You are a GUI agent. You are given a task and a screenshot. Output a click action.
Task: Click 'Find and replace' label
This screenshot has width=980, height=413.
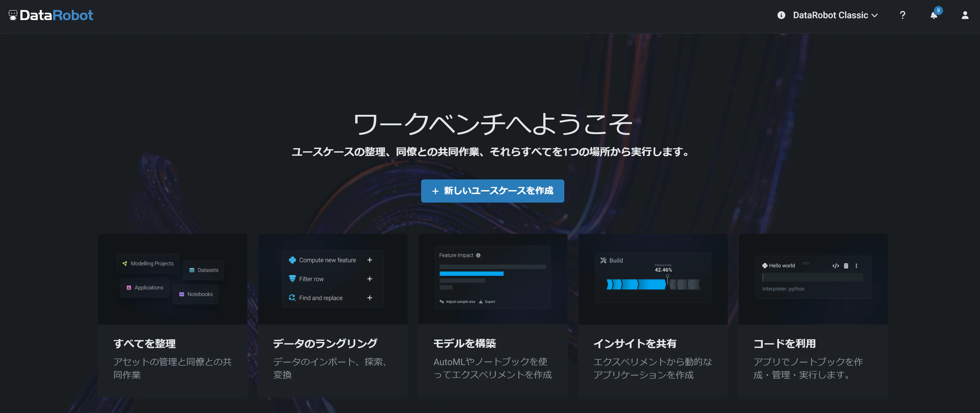pos(321,298)
